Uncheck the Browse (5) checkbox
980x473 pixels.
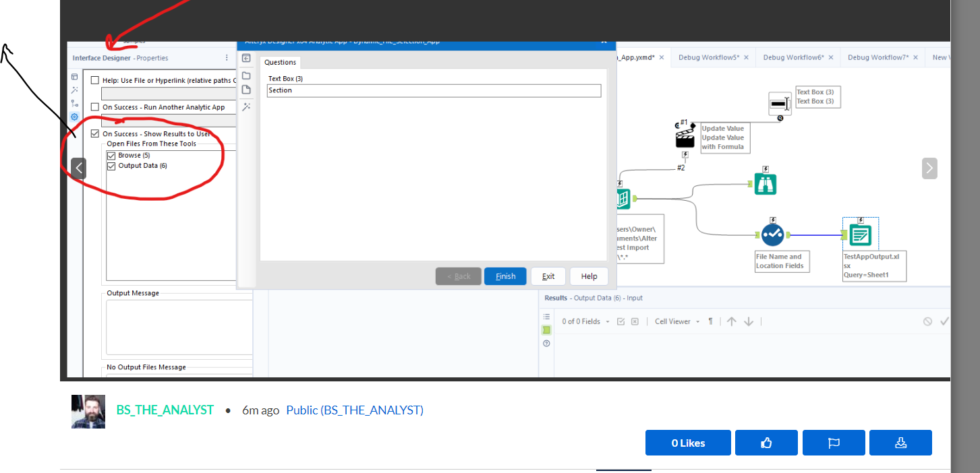(111, 154)
